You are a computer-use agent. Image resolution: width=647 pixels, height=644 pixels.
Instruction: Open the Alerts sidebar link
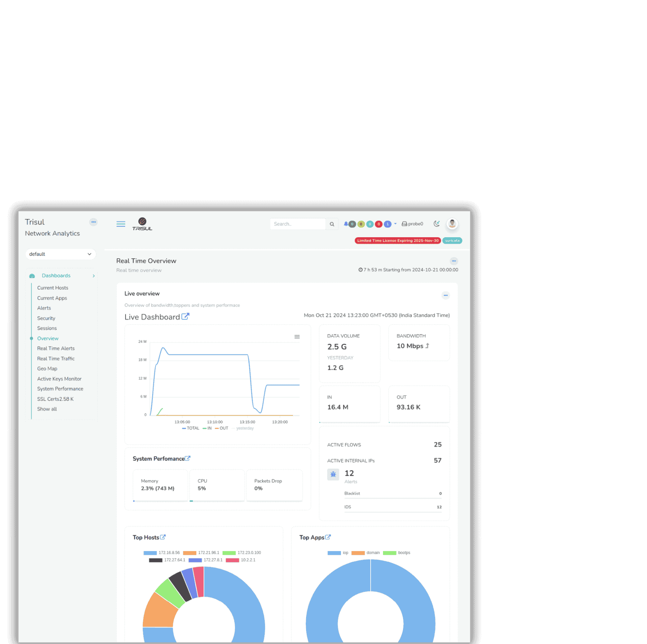coord(44,308)
